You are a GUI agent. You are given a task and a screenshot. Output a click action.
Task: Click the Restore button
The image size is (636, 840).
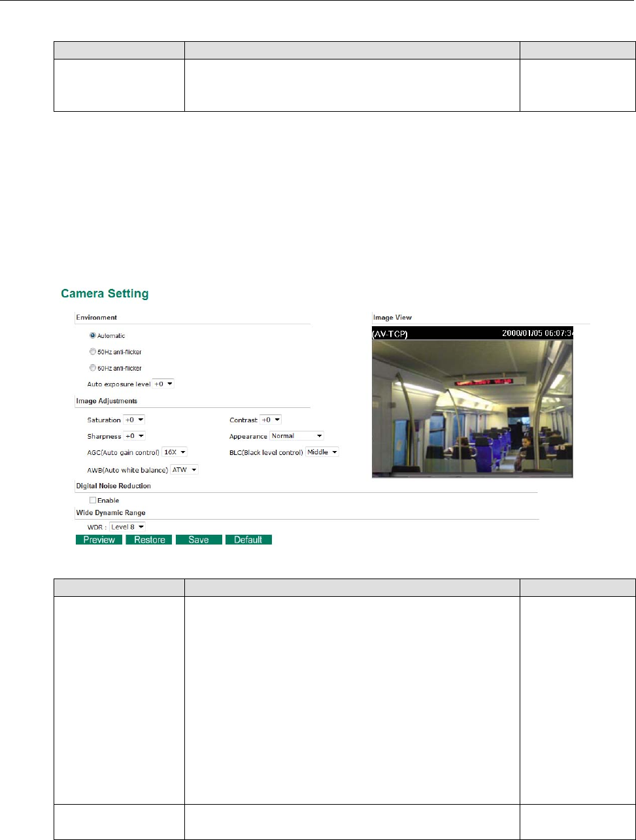[x=150, y=540]
